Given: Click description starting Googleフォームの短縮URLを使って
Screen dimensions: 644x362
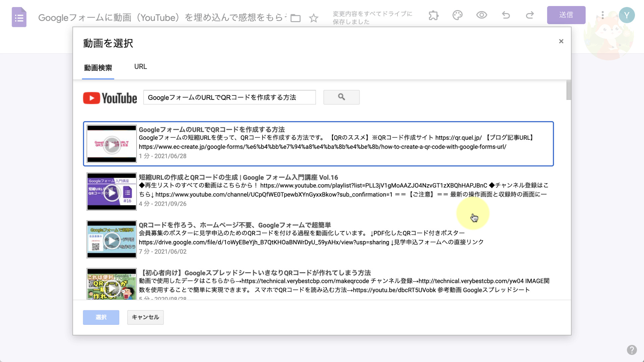Looking at the screenshot, I should tap(336, 142).
